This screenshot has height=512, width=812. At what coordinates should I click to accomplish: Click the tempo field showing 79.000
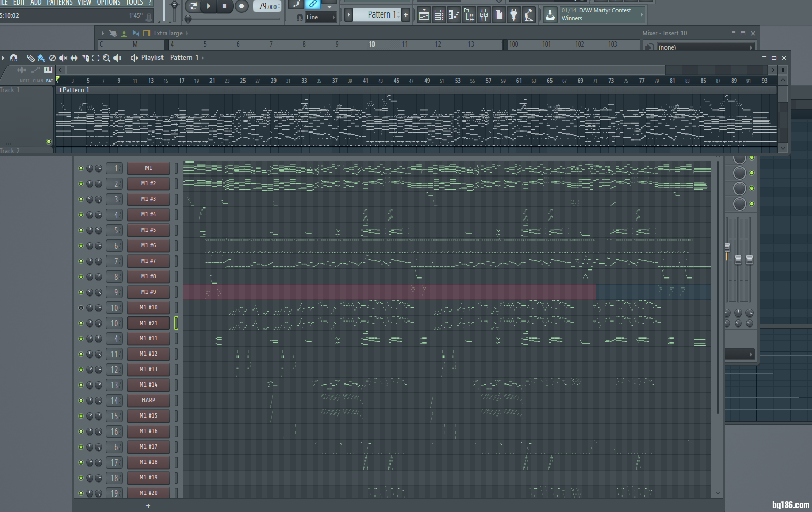(267, 6)
